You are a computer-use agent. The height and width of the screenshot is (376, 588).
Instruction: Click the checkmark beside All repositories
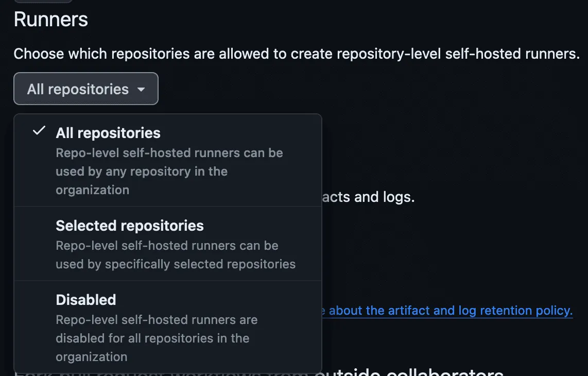click(x=38, y=131)
